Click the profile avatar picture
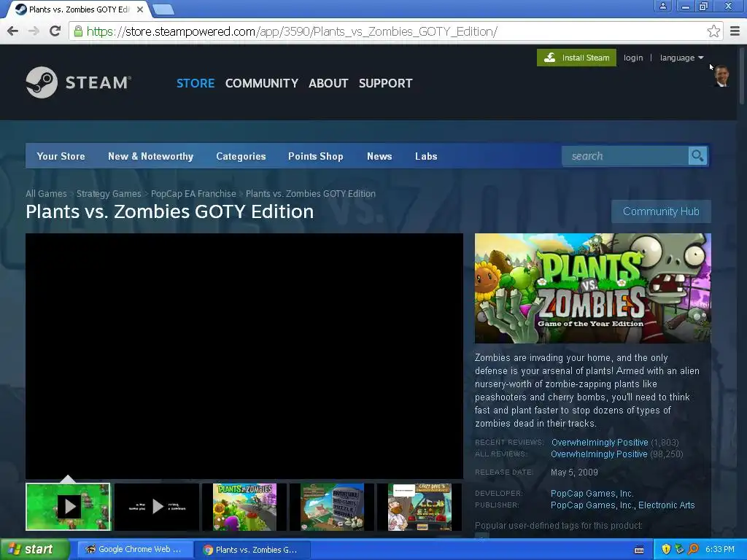 click(x=721, y=76)
